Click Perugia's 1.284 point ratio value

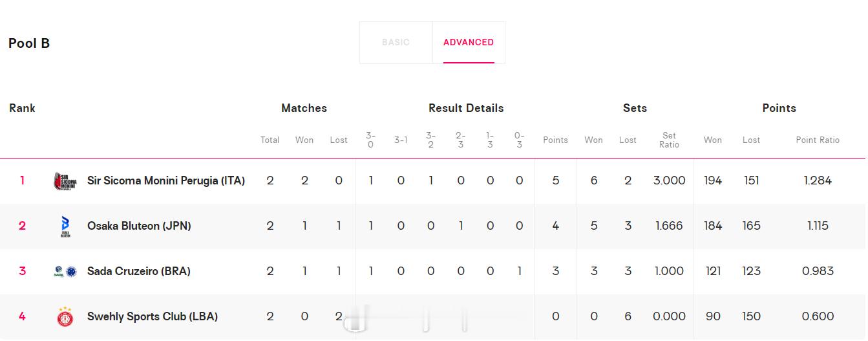(x=818, y=181)
